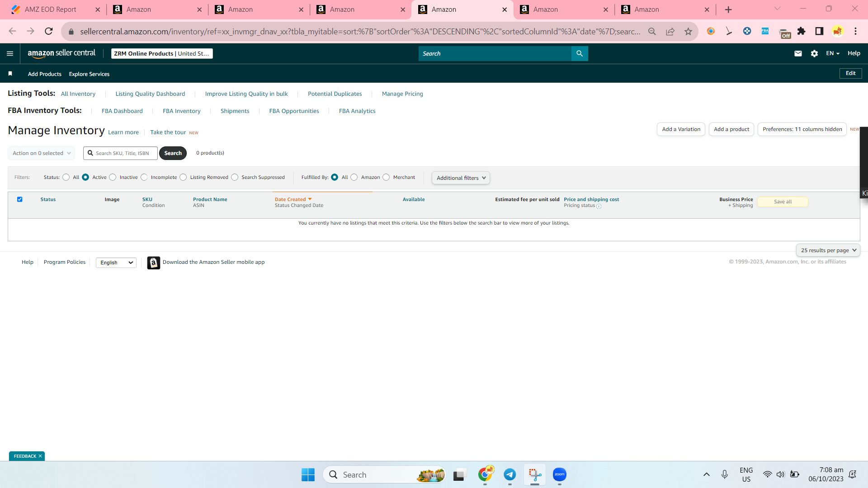This screenshot has width=868, height=488.
Task: Click the top Seller Central search field
Action: click(x=495, y=53)
